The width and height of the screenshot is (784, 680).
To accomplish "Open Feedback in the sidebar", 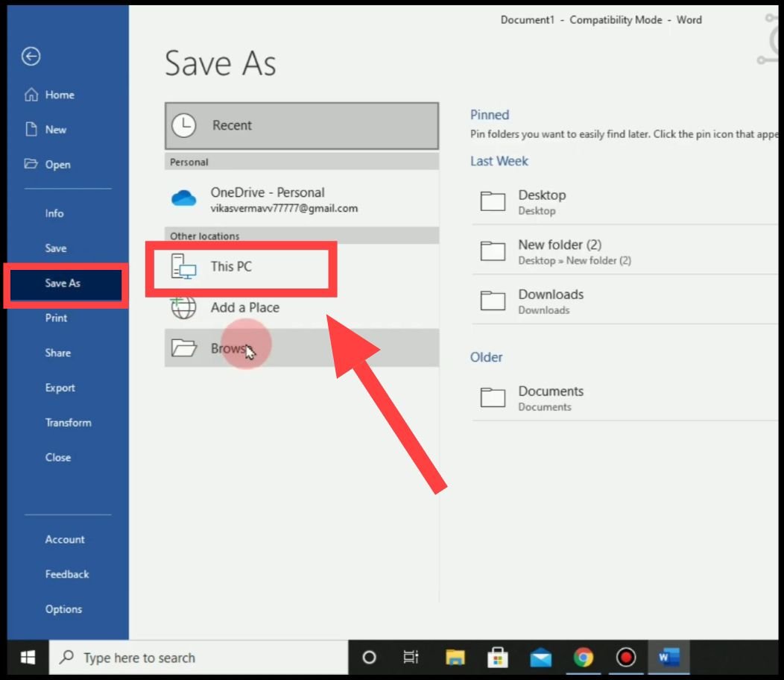I will [68, 574].
